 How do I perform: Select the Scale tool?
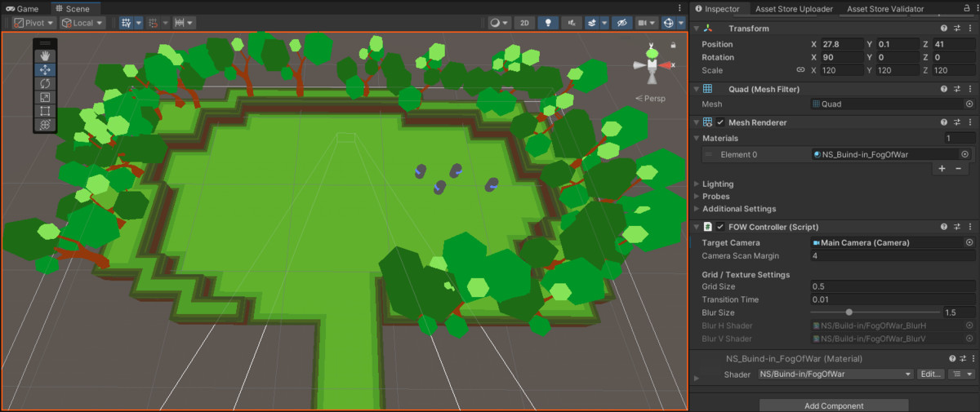(45, 97)
